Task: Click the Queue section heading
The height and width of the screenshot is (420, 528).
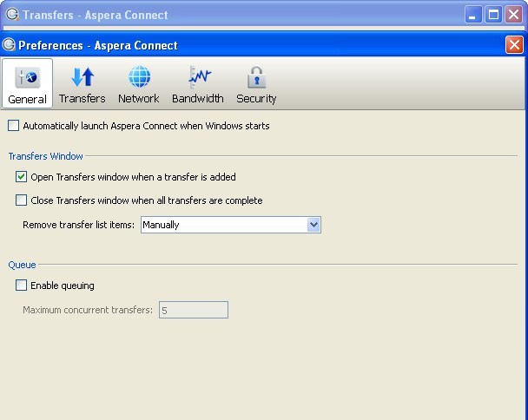Action: (x=23, y=265)
